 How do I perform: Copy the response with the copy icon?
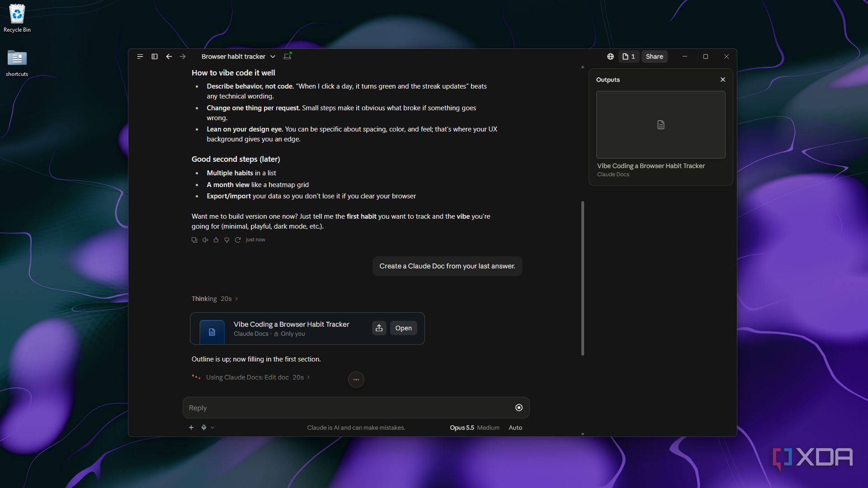tap(194, 240)
